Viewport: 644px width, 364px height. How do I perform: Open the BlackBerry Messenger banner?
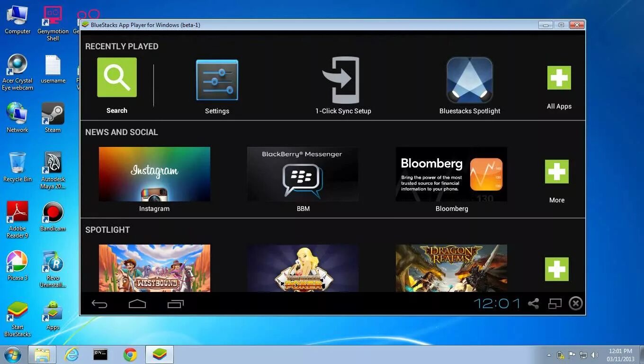[x=303, y=174]
